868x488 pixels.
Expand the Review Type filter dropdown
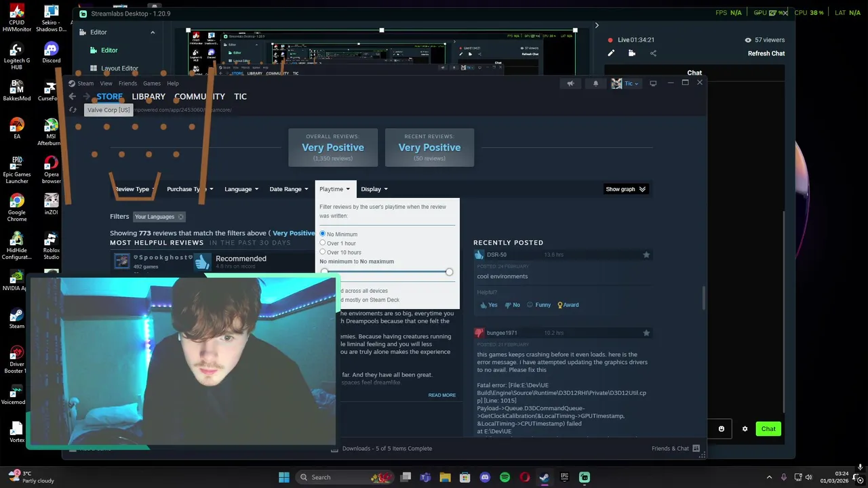135,189
